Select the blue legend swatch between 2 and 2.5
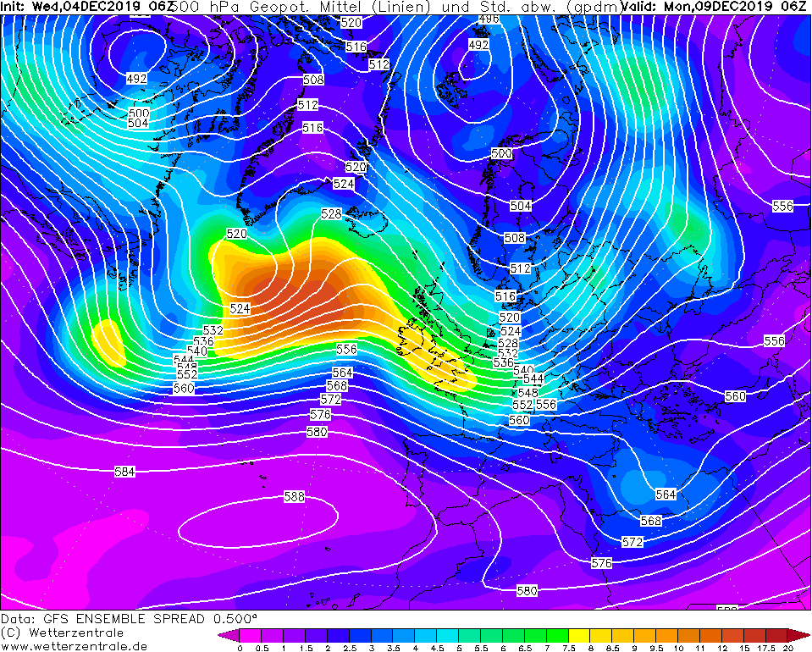 [338, 635]
